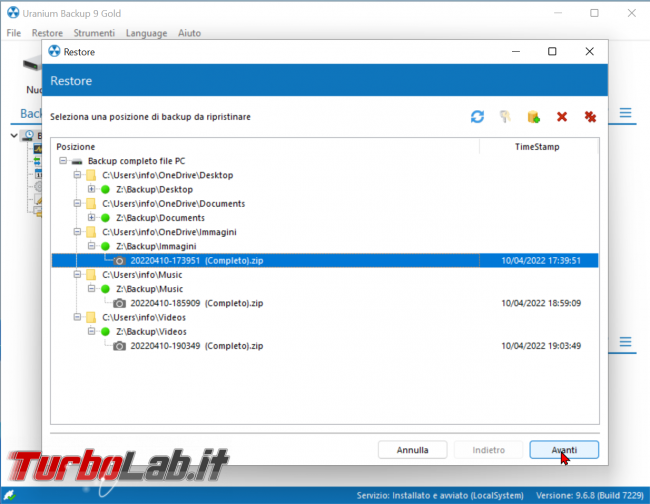Click green status dot beside Z:\Backup\Music
Image resolution: width=650 pixels, height=504 pixels.
point(105,289)
